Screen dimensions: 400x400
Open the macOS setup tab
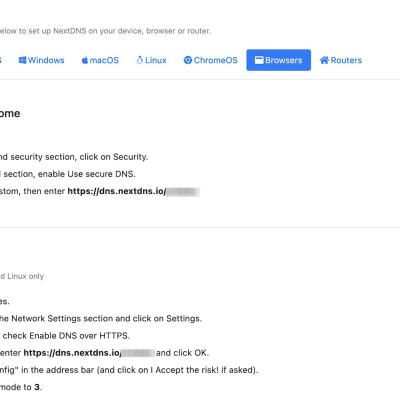pos(100,60)
